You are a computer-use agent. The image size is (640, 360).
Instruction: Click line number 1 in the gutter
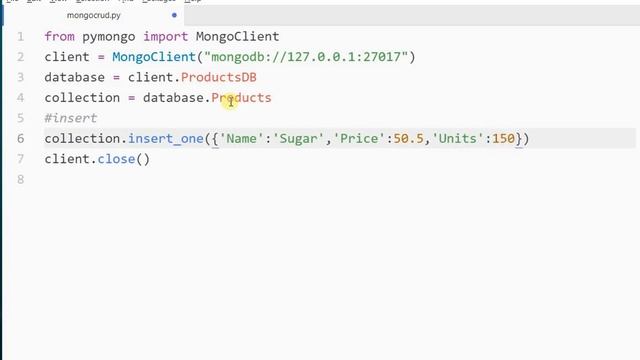20,37
